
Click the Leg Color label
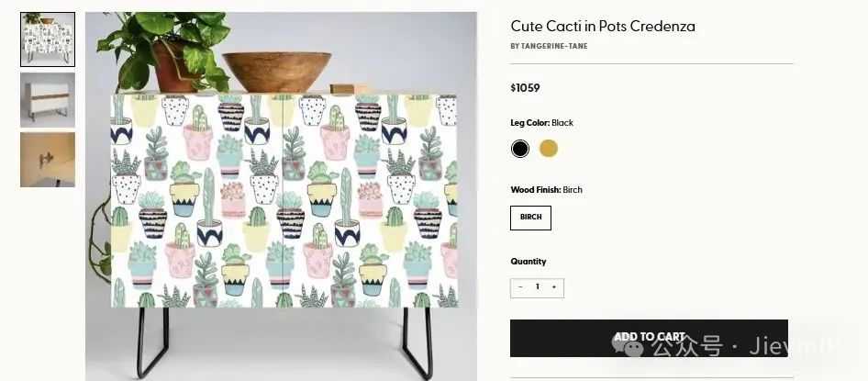click(529, 123)
